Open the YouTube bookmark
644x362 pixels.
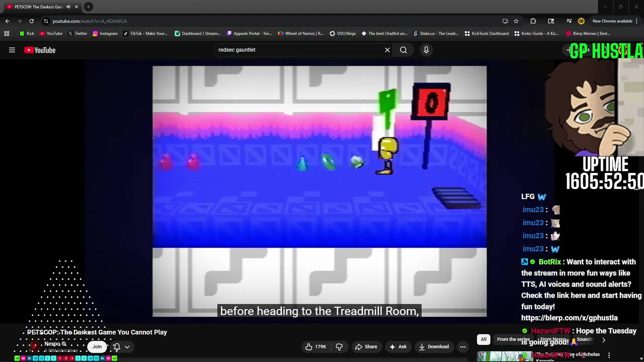click(x=51, y=34)
